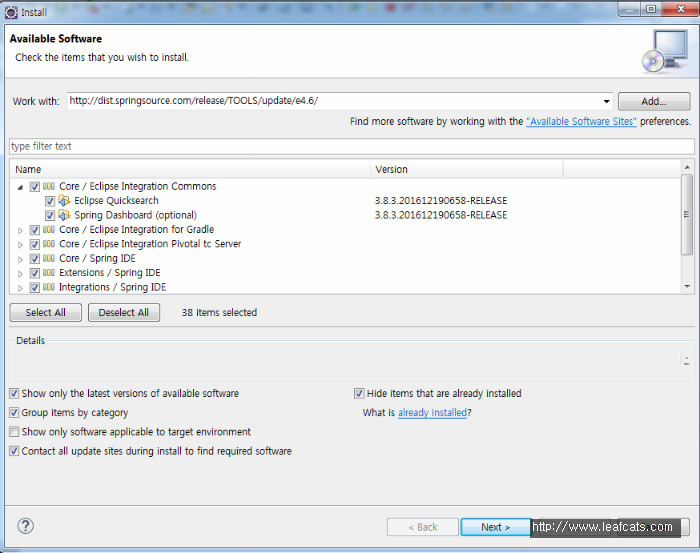This screenshot has height=553, width=700.
Task: Click the Deselect All button
Action: pyautogui.click(x=124, y=312)
